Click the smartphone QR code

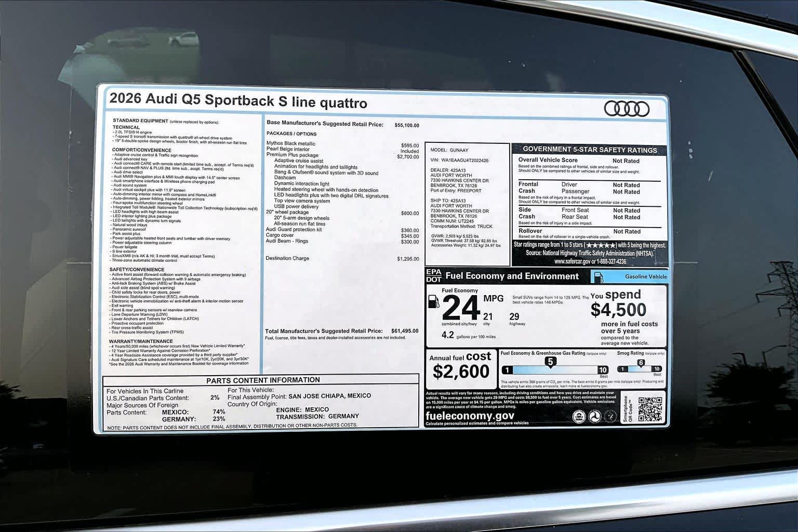650,409
